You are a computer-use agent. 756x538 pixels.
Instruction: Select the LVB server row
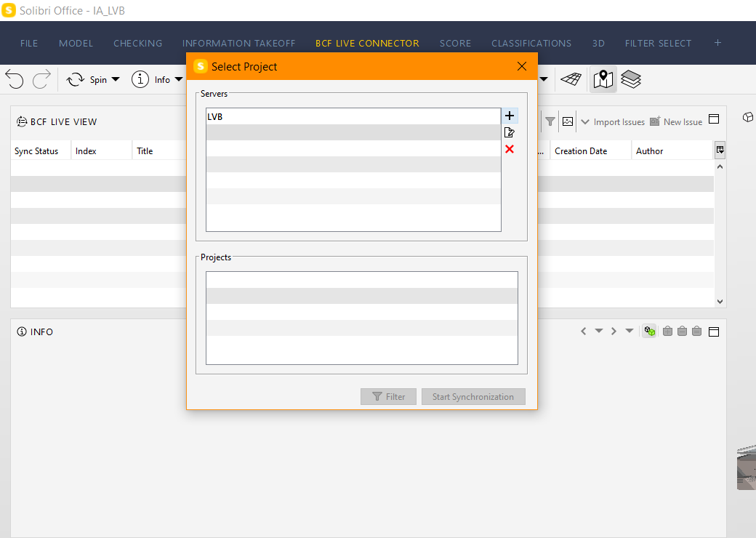coord(353,116)
